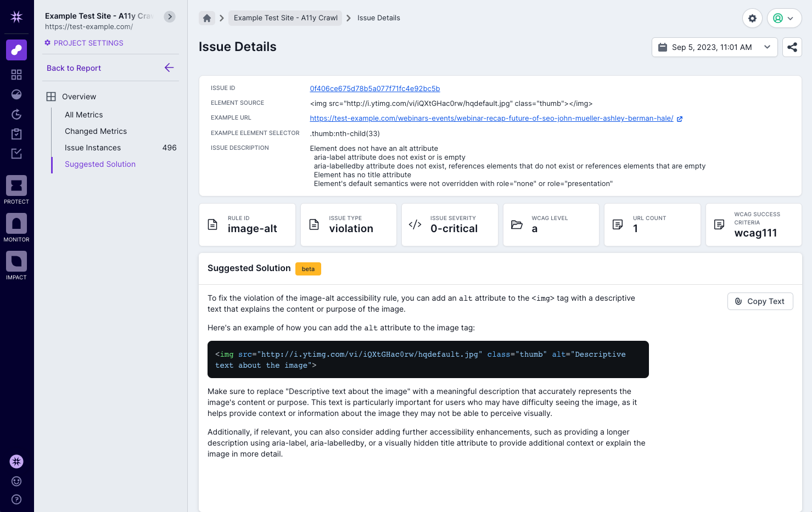Click Example Test Site breadcrumb

point(285,18)
